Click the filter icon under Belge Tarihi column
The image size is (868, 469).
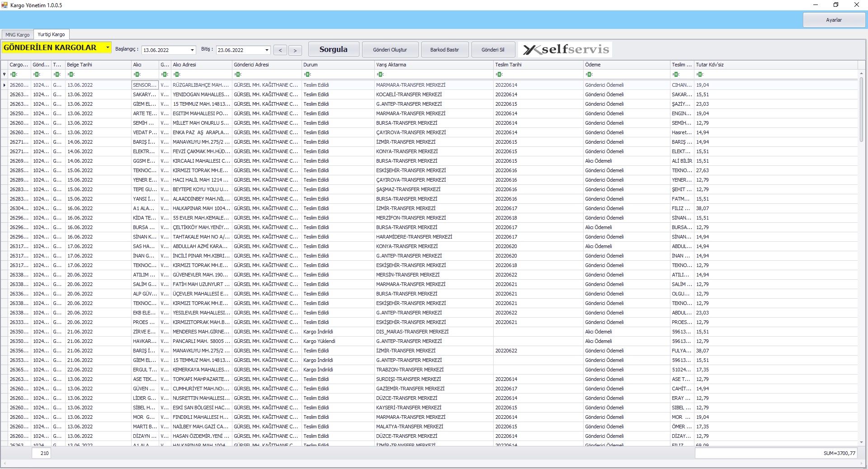click(71, 75)
